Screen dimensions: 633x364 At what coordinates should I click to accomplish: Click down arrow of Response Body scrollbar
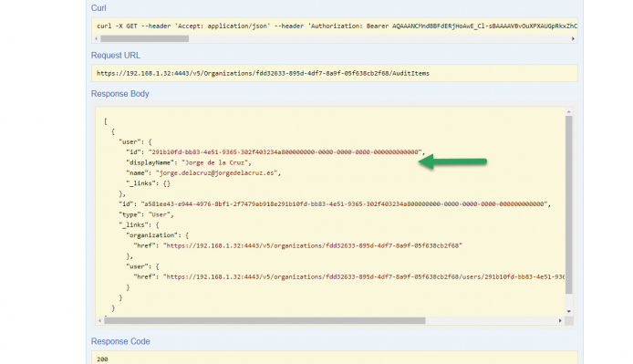569,311
